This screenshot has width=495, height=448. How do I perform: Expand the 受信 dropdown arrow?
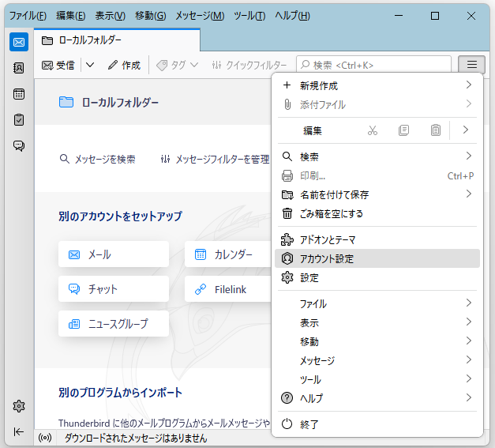tap(90, 65)
